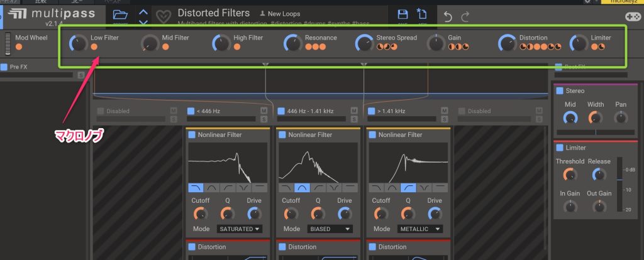
Task: Open the METALLIC mode dropdown
Action: coord(420,229)
